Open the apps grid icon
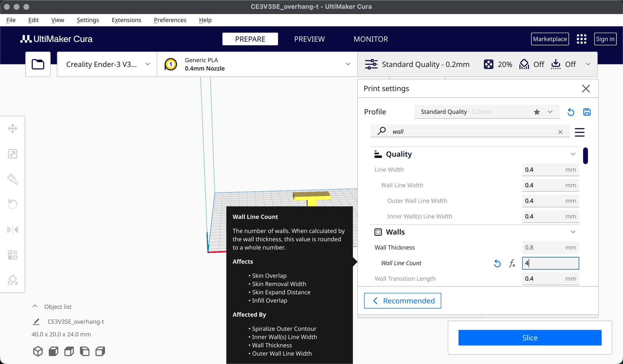The height and width of the screenshot is (364, 623). (581, 39)
